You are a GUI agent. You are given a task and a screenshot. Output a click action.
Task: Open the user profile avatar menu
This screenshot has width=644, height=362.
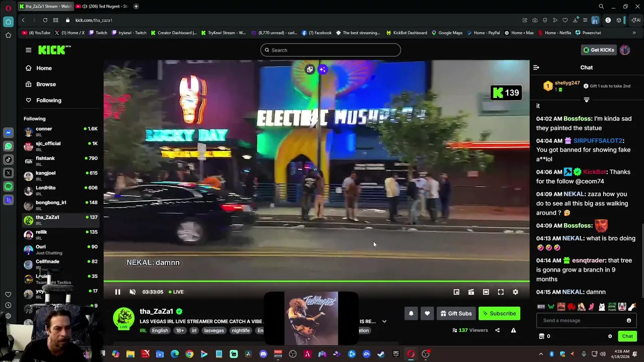point(625,50)
